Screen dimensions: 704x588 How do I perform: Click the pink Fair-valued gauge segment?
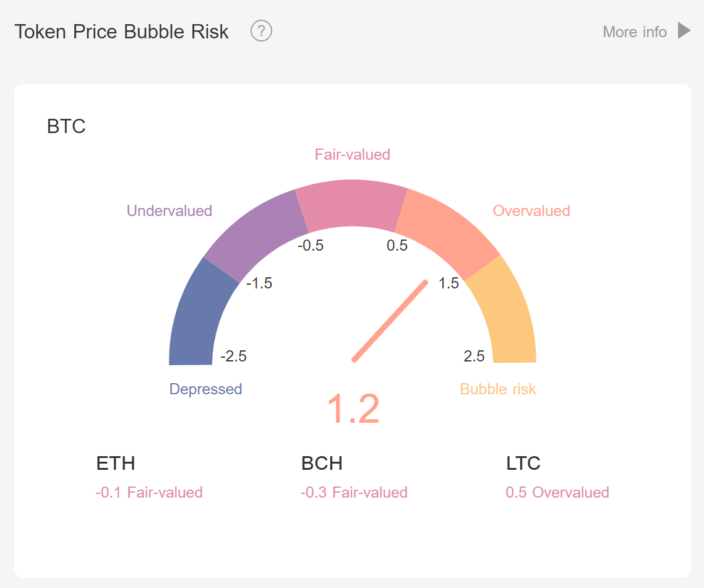[x=352, y=204]
